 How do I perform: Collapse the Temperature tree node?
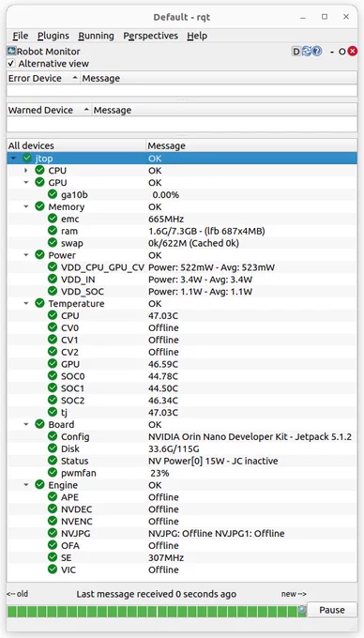pyautogui.click(x=26, y=304)
